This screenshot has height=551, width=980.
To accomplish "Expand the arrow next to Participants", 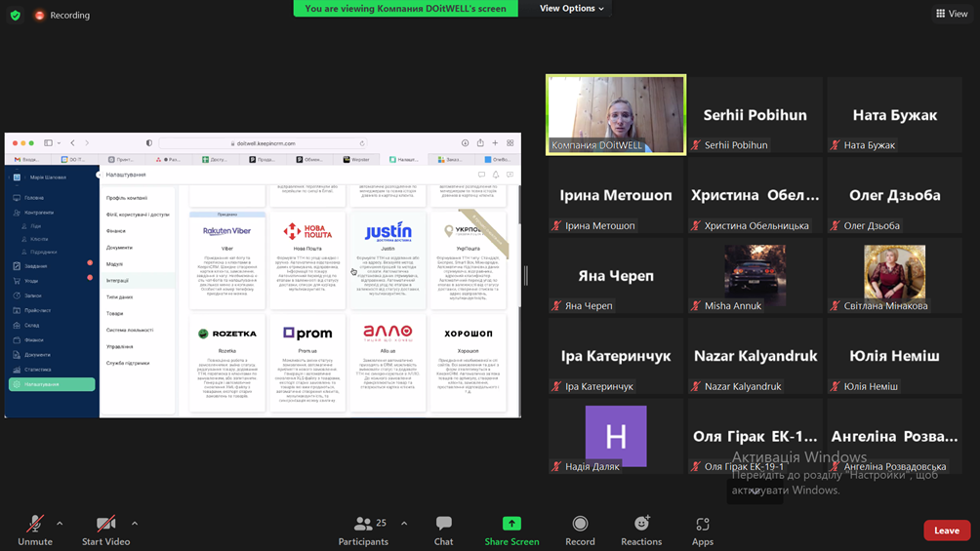I will click(x=404, y=524).
